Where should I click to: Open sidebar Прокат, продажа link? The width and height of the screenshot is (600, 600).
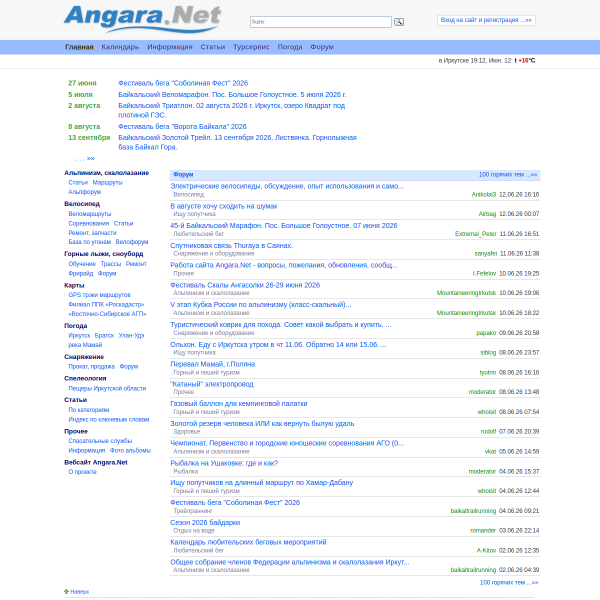[x=91, y=366]
